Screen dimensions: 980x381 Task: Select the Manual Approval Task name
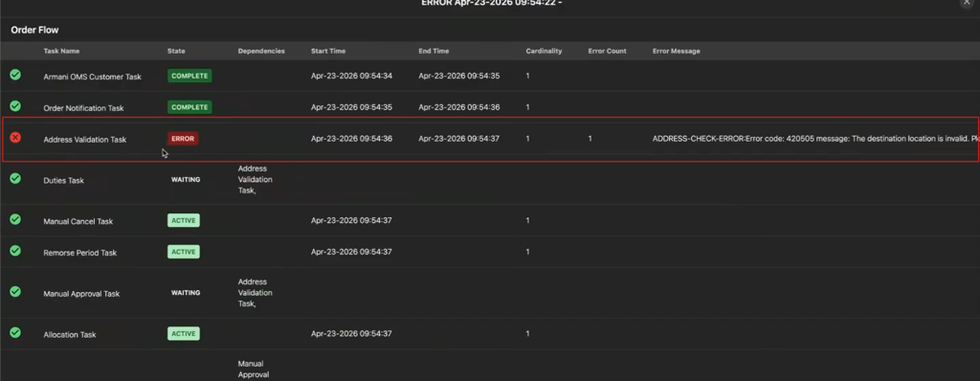pos(81,294)
